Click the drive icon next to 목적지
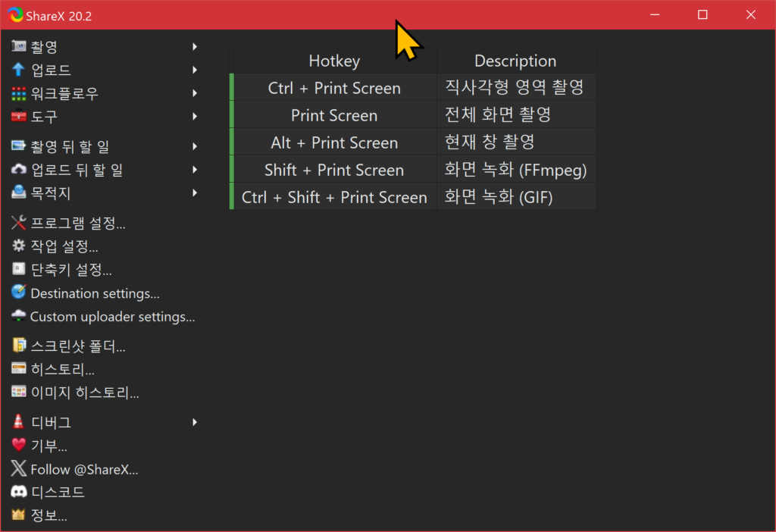The width and height of the screenshot is (776, 532). click(19, 192)
